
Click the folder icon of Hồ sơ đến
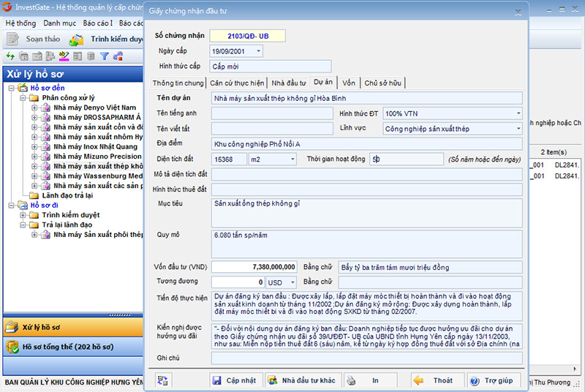pos(23,88)
